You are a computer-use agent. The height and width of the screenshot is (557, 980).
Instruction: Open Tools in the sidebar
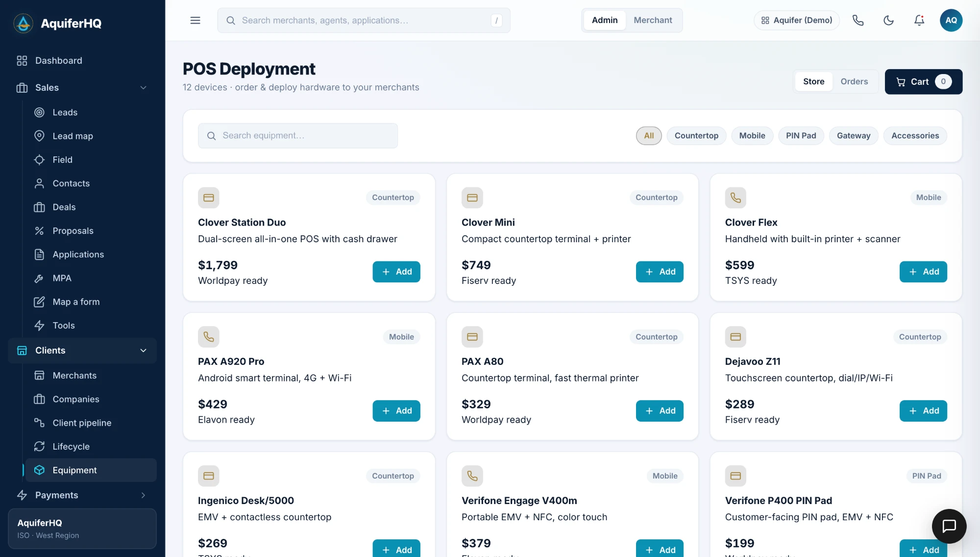pos(91,325)
